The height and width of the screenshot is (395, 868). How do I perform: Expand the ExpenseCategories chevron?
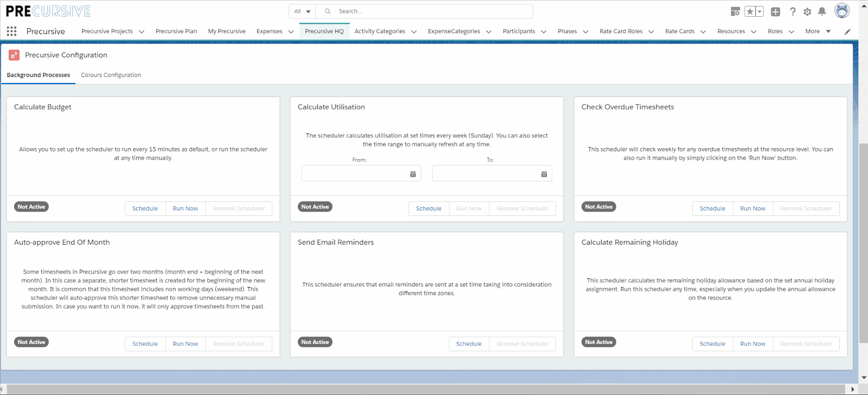click(x=488, y=31)
